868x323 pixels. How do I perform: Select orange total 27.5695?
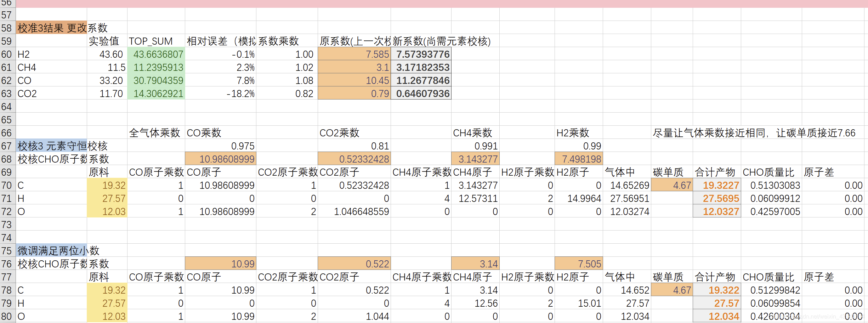pos(717,198)
